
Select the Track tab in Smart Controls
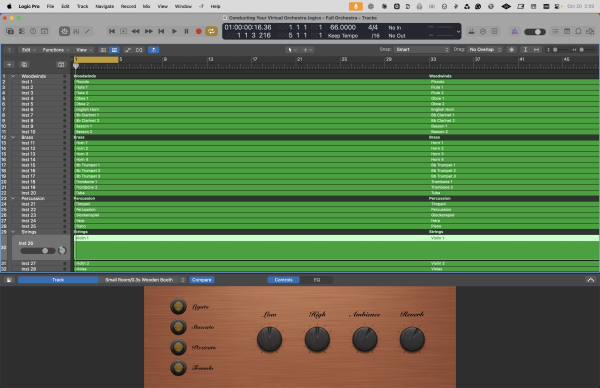click(58, 280)
